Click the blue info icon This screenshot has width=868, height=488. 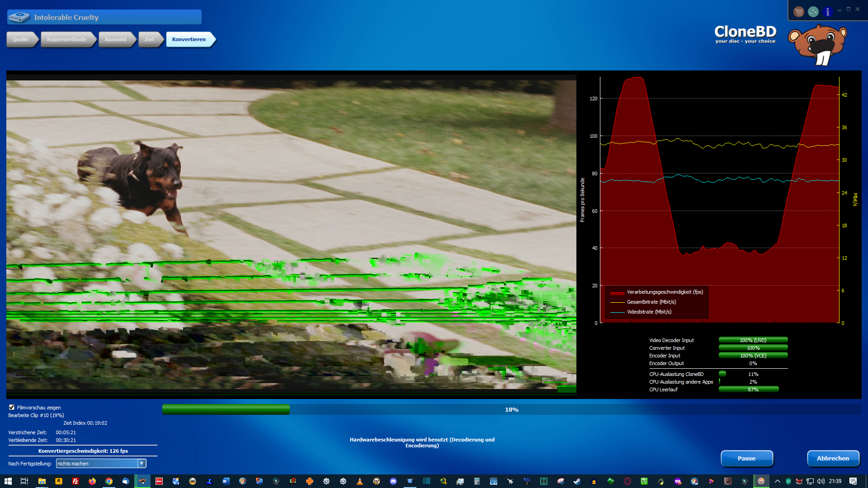tap(827, 12)
